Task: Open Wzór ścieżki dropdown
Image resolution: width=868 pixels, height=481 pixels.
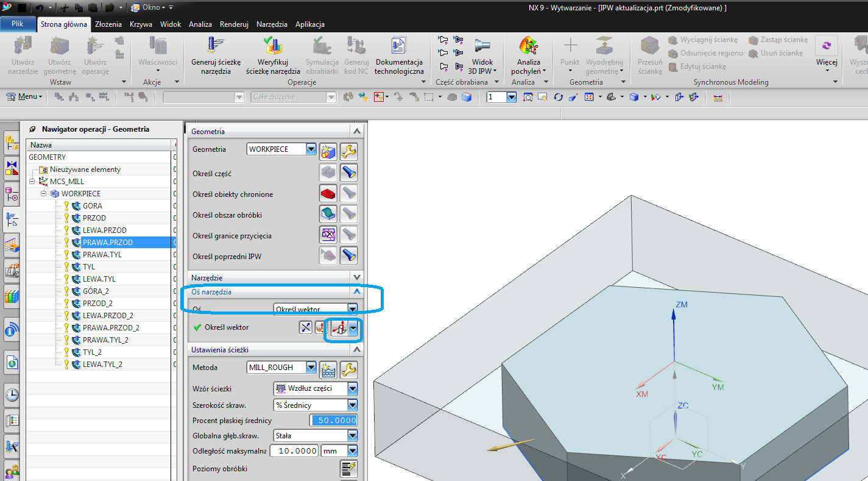Action: click(352, 388)
